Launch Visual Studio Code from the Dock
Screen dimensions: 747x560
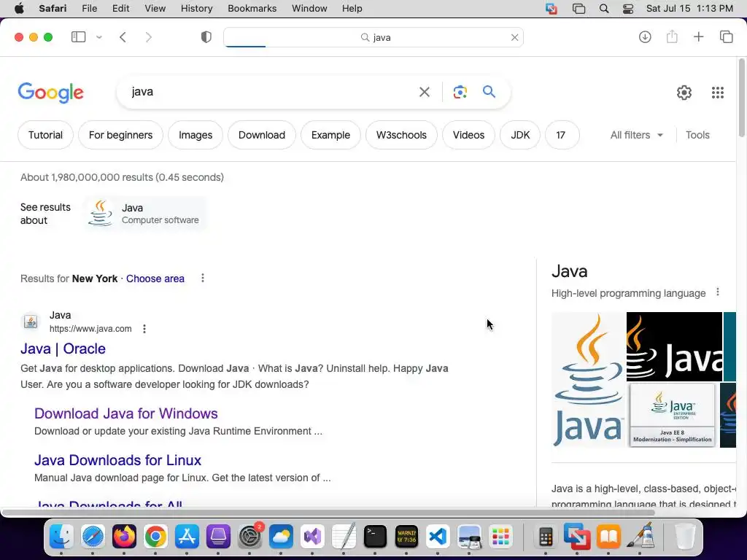click(x=438, y=537)
